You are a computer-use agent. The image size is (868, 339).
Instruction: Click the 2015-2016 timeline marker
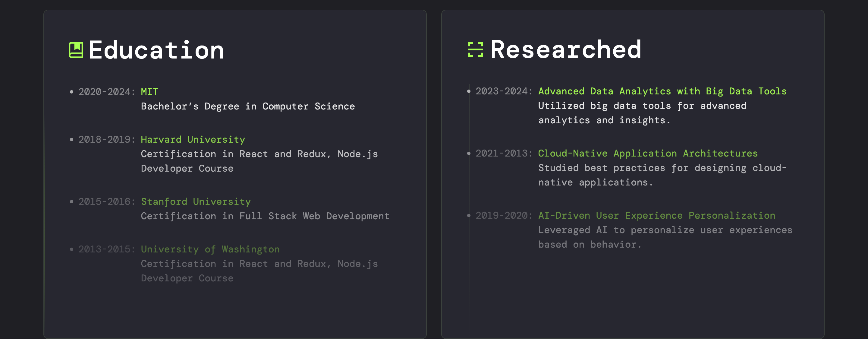click(x=71, y=201)
